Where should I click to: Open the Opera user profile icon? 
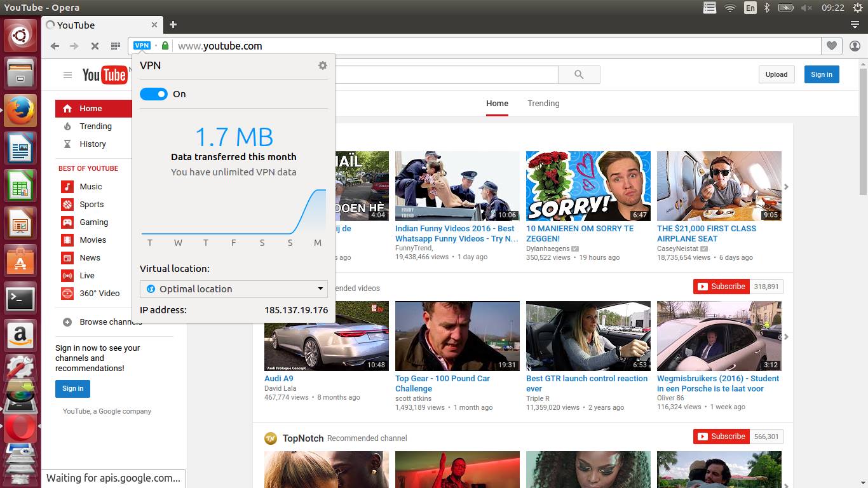(855, 46)
